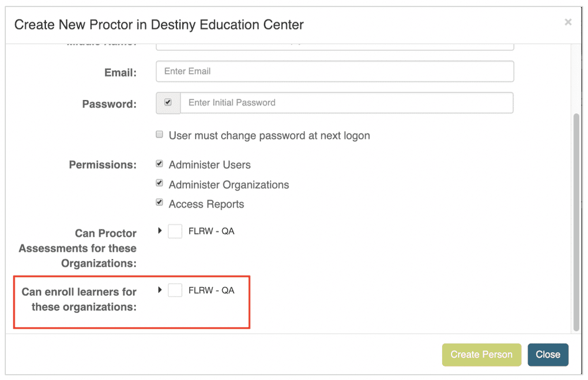This screenshot has height=380, width=588.
Task: Uncheck the Access Reports permission
Action: click(159, 203)
